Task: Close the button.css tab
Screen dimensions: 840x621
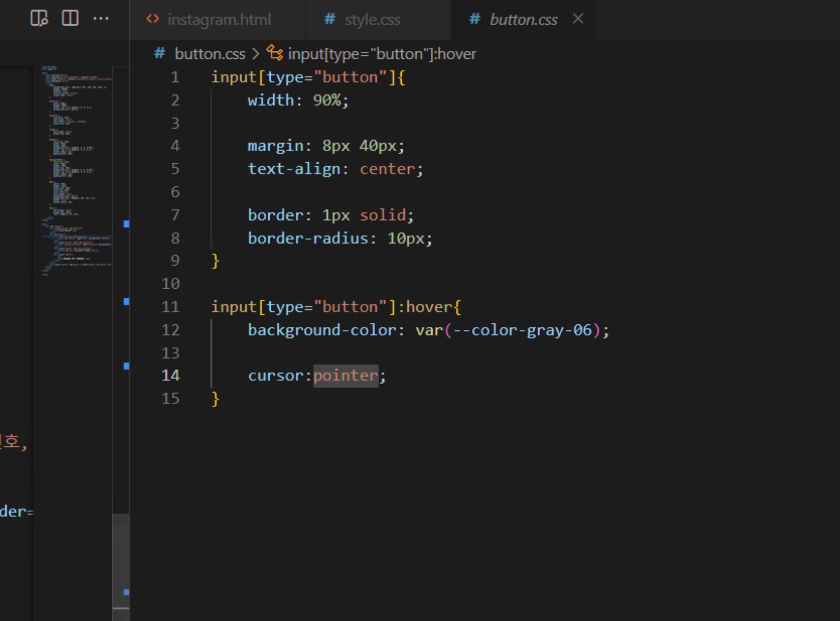Action: 578,19
